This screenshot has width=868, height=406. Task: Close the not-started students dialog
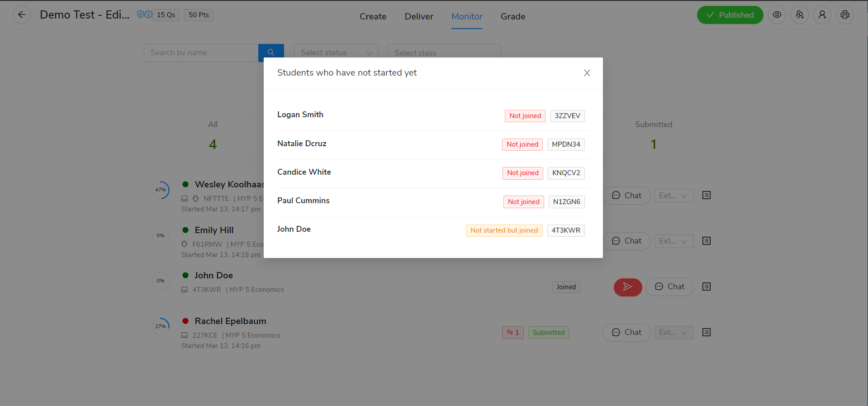(587, 73)
